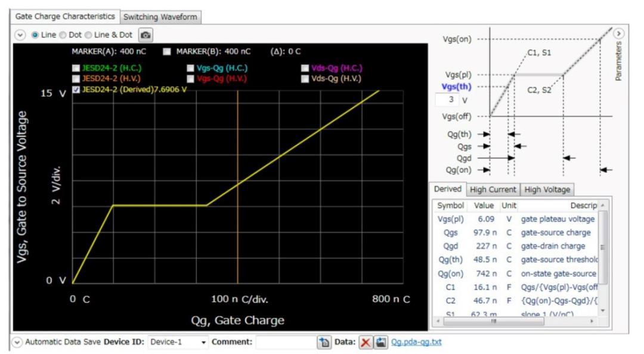The image size is (644, 354).
Task: Enable the Vgs-Qg (H.C.) trace checkbox
Action: coord(190,69)
